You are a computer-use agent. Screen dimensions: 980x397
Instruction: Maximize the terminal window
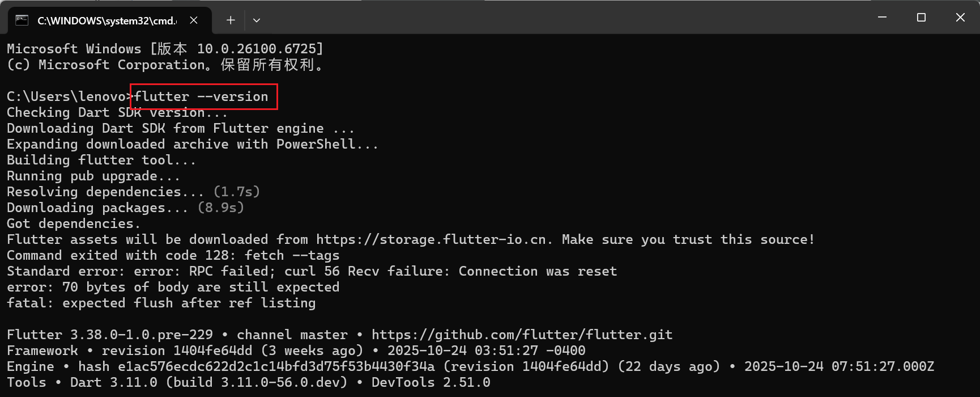(x=921, y=17)
